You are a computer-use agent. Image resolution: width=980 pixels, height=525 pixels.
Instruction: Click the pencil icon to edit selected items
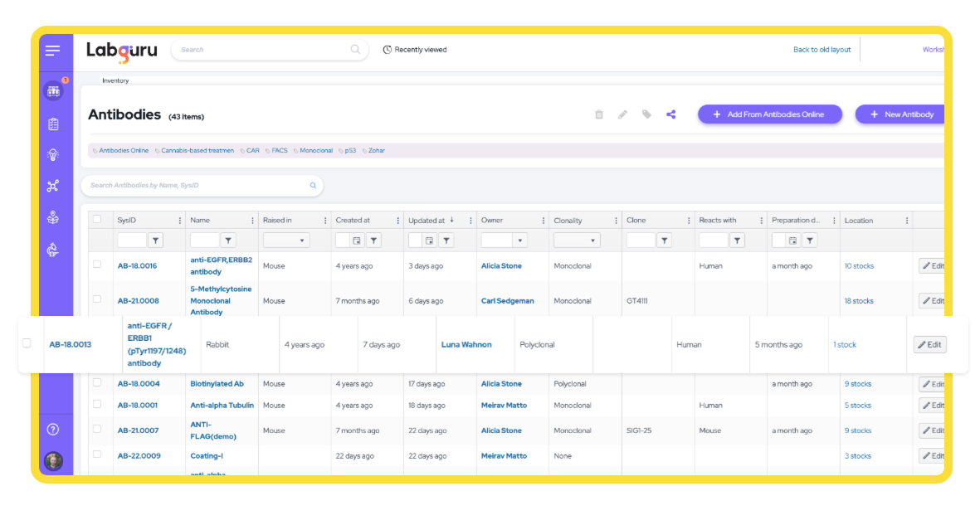[x=623, y=114]
